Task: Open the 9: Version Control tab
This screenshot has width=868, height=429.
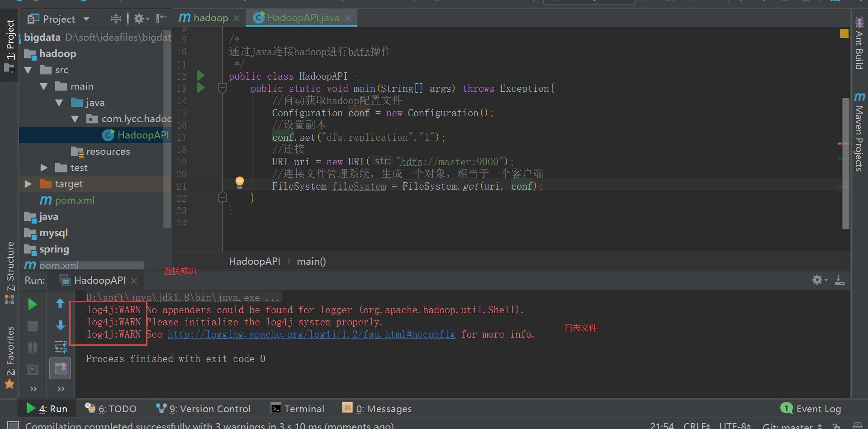Action: [203, 409]
